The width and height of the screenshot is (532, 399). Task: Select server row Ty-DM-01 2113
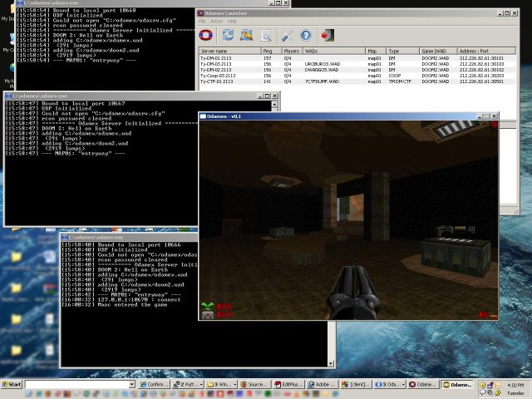coord(357,58)
